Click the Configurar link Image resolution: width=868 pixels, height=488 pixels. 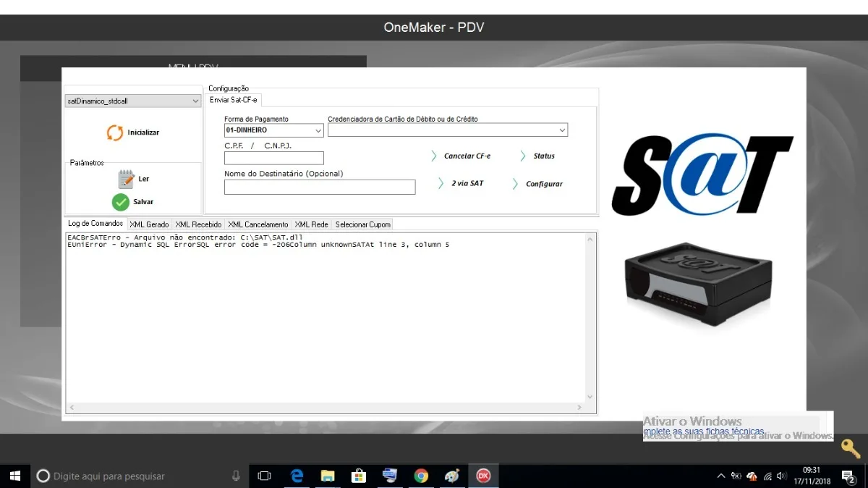pyautogui.click(x=544, y=184)
